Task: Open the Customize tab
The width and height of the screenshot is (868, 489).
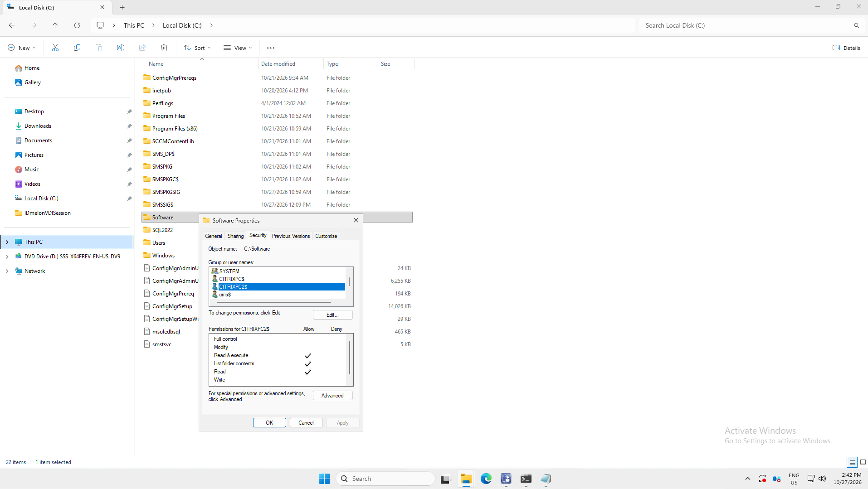Action: tap(326, 236)
